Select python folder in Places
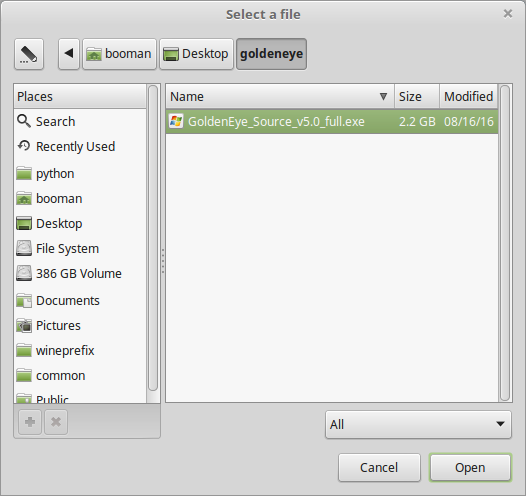The height and width of the screenshot is (496, 526). click(80, 174)
